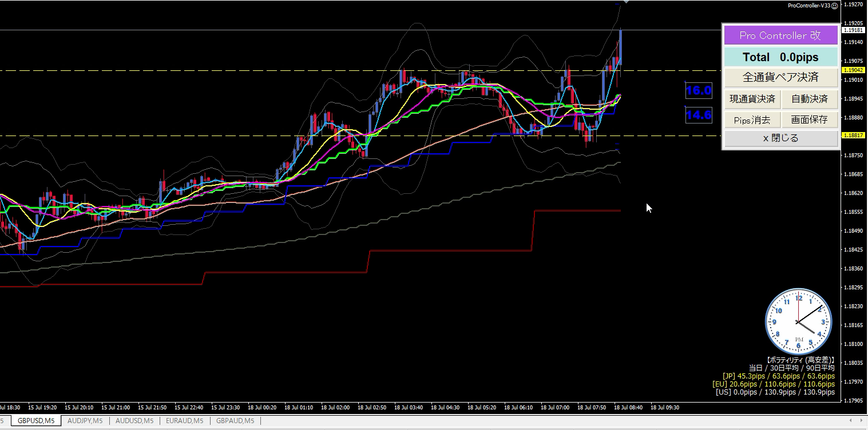
Task: Click the chart shift triangle marker at top
Action: pos(625,2)
